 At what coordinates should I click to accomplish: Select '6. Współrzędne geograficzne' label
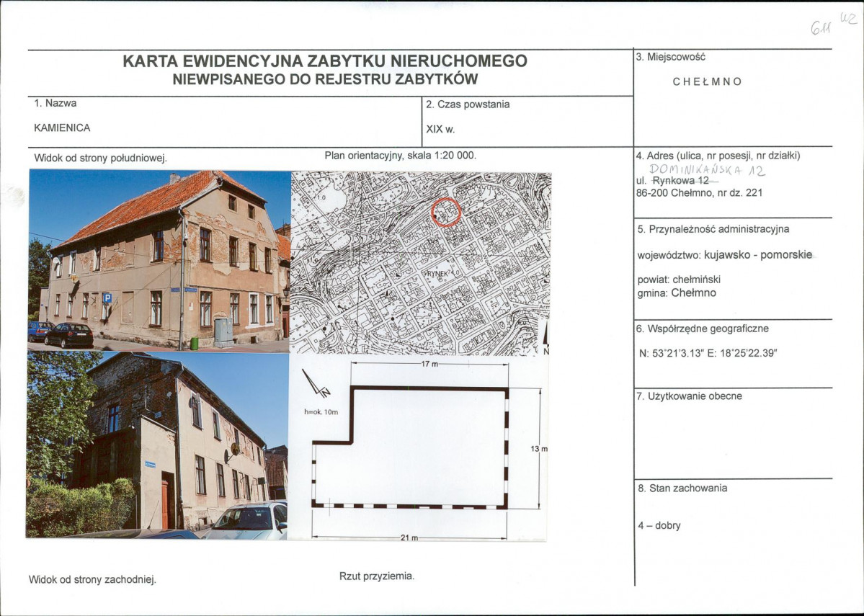(703, 329)
